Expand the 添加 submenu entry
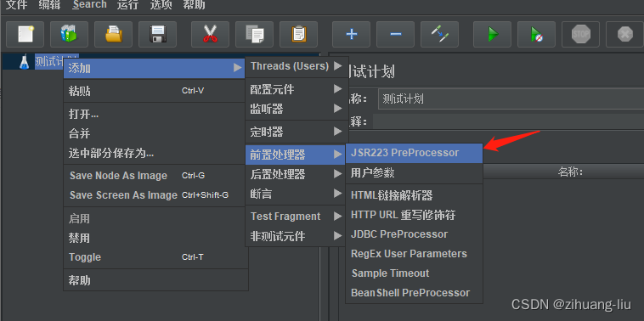The width and height of the screenshot is (644, 321). click(x=154, y=68)
